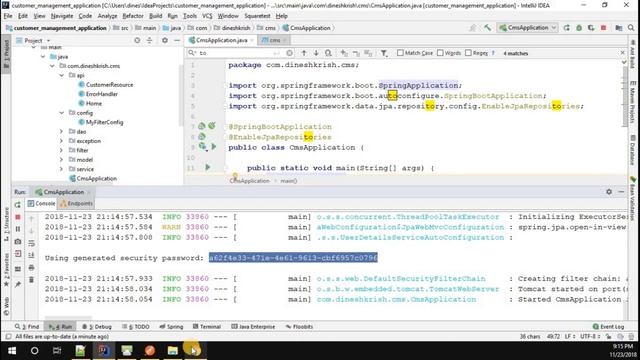640x360 pixels.
Task: Stop the process in the Run panel
Action: [x=18, y=217]
